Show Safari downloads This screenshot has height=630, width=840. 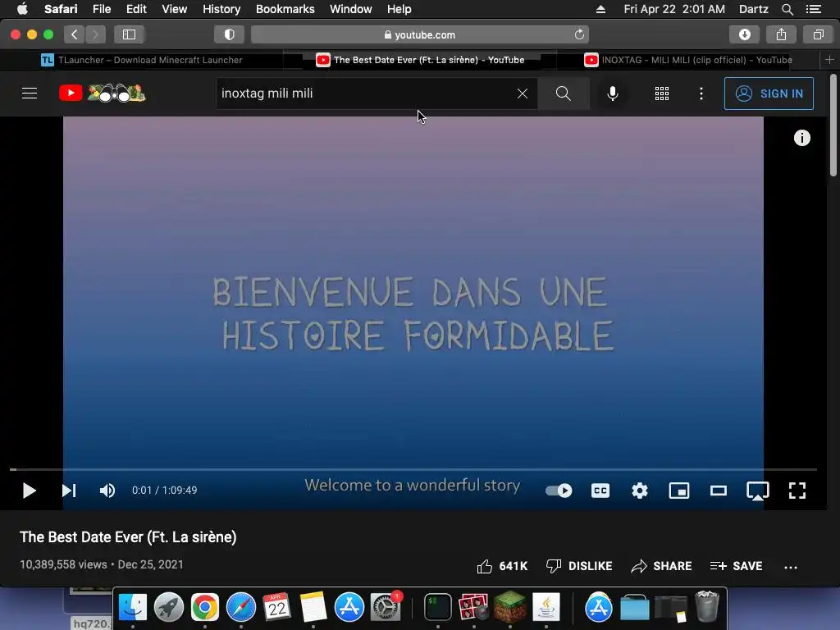(x=744, y=34)
